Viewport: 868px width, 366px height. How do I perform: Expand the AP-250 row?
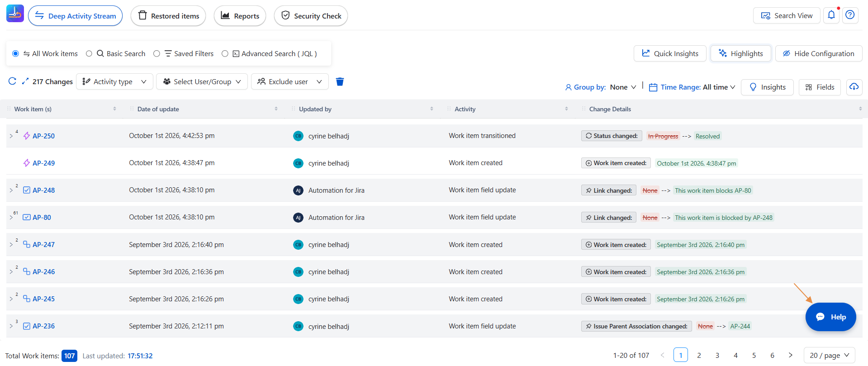[11, 136]
